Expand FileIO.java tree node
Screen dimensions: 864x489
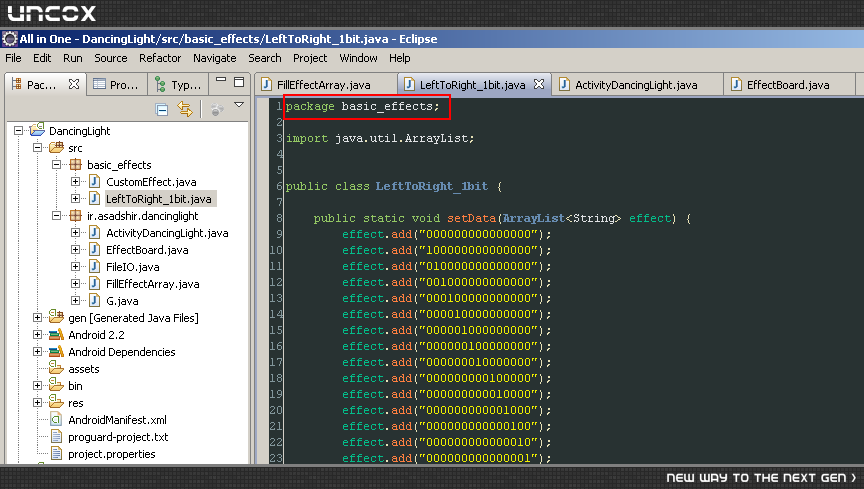click(x=75, y=267)
